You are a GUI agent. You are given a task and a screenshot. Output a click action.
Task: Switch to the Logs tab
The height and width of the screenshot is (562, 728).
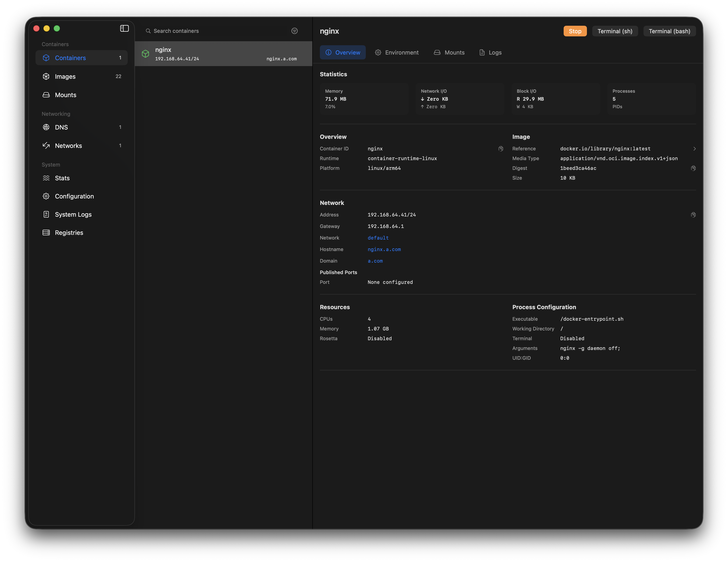490,52
